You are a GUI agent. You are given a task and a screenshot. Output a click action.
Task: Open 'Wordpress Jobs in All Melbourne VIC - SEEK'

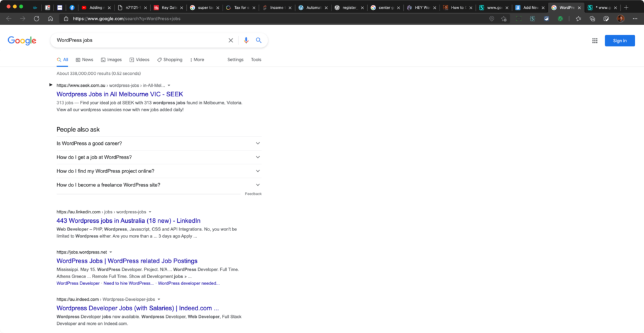(120, 94)
